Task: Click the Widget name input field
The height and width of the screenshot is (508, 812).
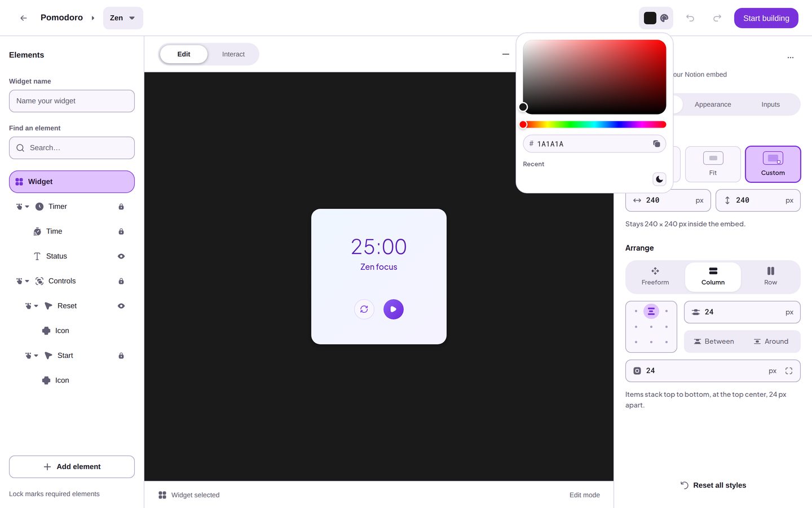Action: [x=72, y=101]
